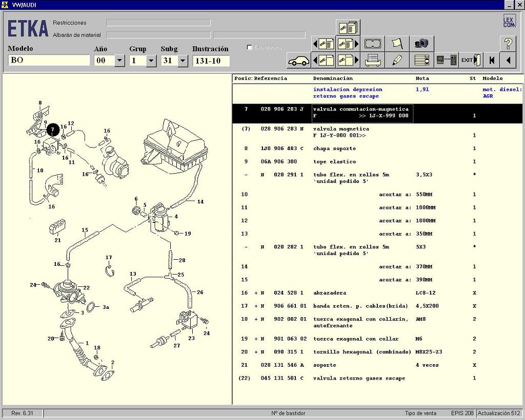
Task: Select the tuerca hexagonal con collarin row
Action: (x=377, y=322)
